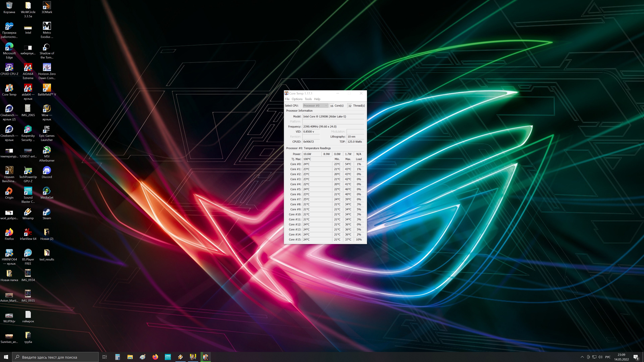The width and height of the screenshot is (644, 362).
Task: Click the Steam desktop icon
Action: click(47, 212)
